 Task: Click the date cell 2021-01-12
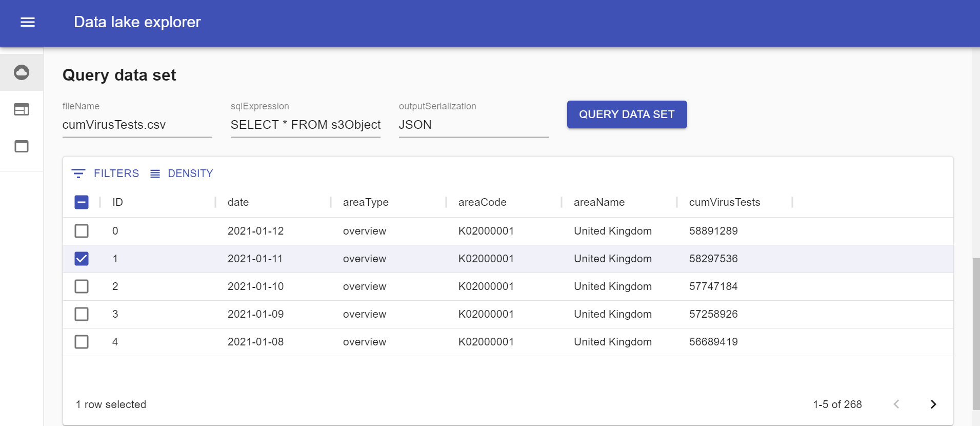255,231
